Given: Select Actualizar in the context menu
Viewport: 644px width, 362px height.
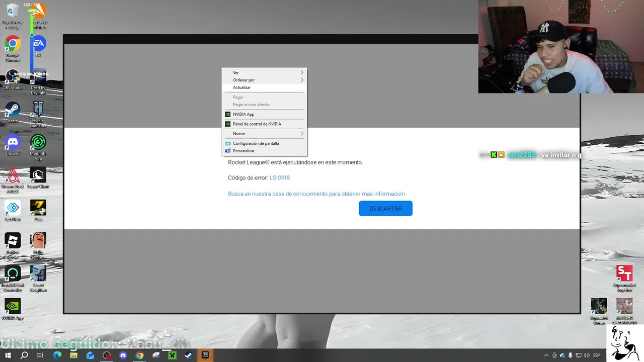Looking at the screenshot, I should (264, 87).
